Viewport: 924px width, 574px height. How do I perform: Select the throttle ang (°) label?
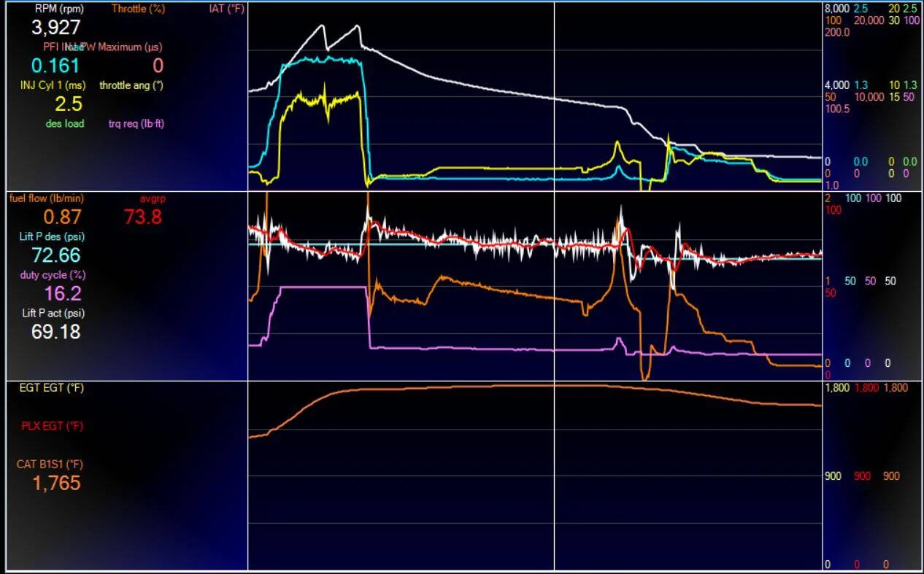tap(131, 85)
